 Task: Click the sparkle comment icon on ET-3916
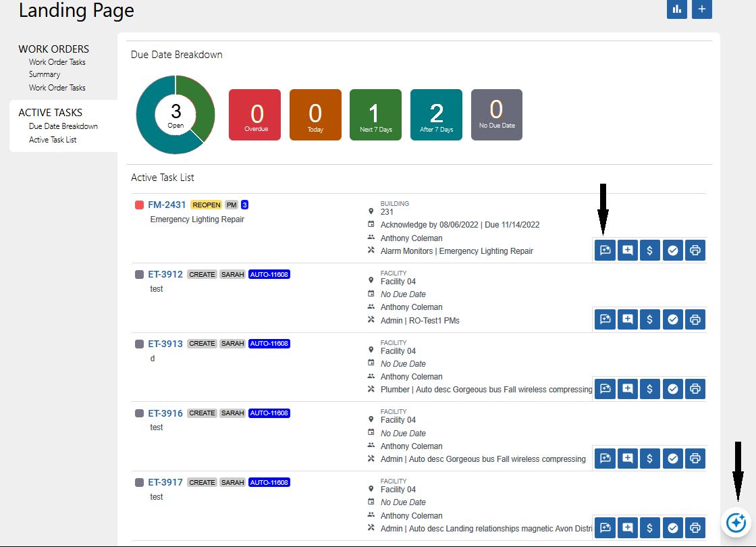tap(605, 458)
